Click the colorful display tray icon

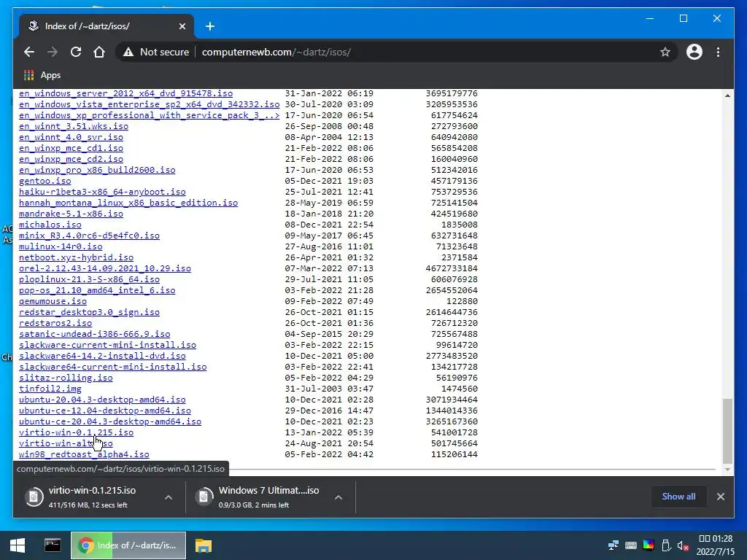pyautogui.click(x=649, y=545)
